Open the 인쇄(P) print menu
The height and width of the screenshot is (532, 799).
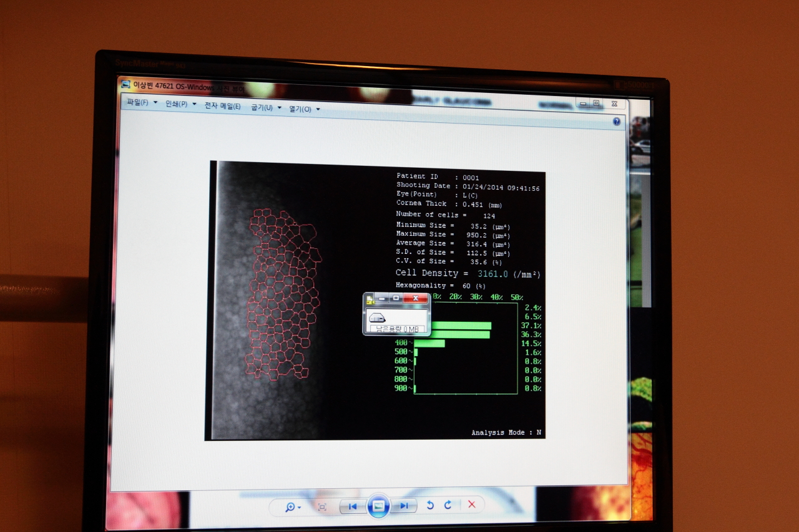point(180,104)
